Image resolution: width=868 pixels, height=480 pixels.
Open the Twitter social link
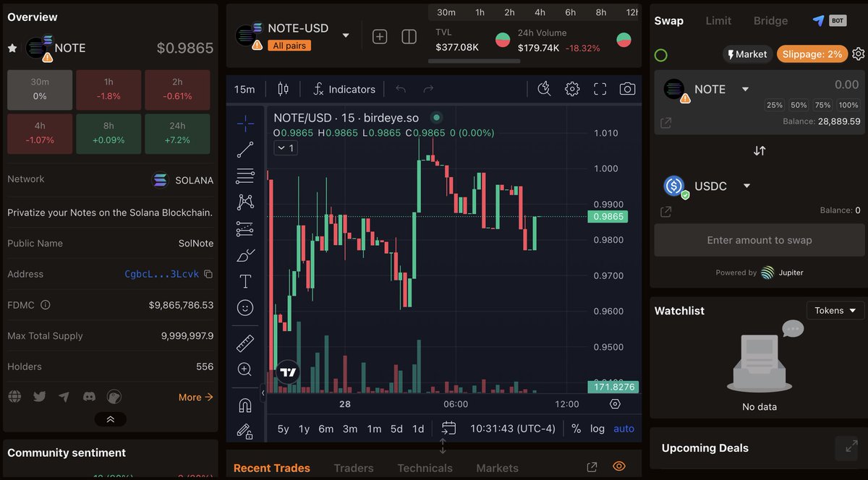click(x=39, y=397)
